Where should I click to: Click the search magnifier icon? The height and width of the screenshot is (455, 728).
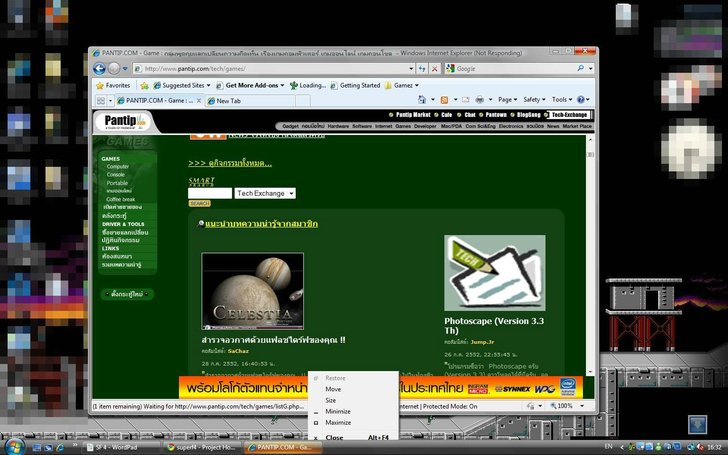580,68
